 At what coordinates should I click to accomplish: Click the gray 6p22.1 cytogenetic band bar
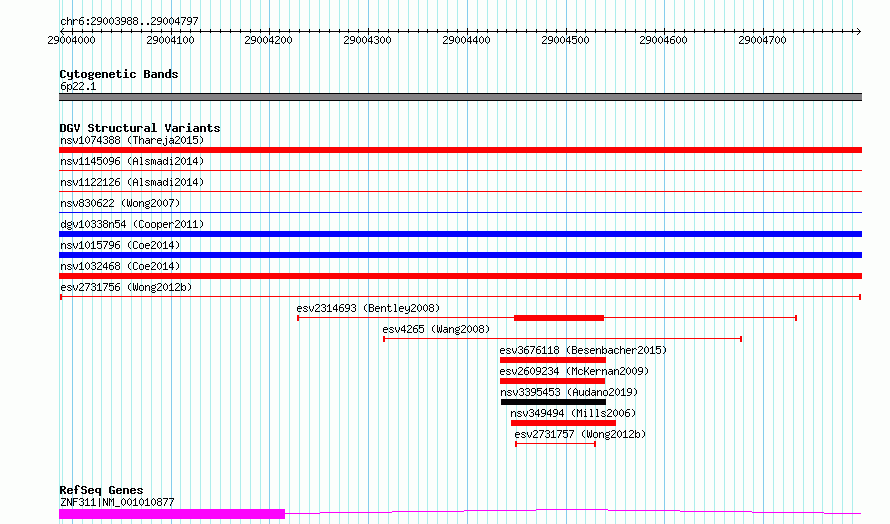(460, 97)
